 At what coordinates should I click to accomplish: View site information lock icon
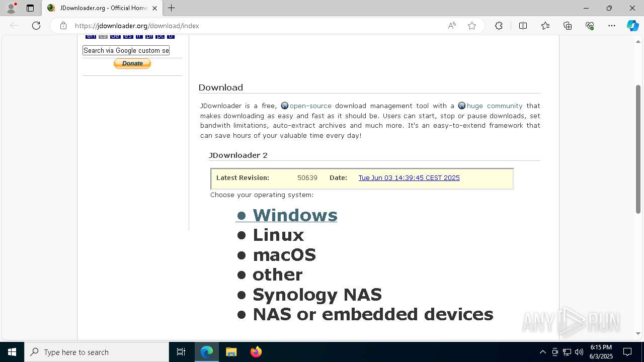pyautogui.click(x=63, y=26)
